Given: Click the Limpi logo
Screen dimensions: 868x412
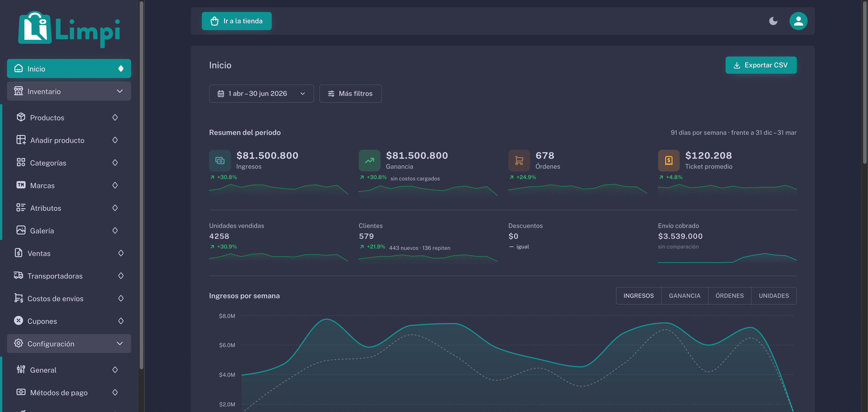Looking at the screenshot, I should [69, 29].
